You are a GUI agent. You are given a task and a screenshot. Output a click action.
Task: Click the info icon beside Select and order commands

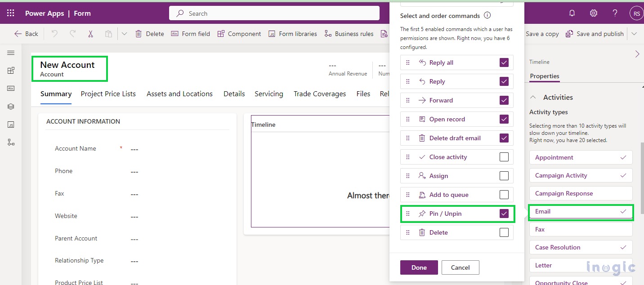tap(487, 15)
